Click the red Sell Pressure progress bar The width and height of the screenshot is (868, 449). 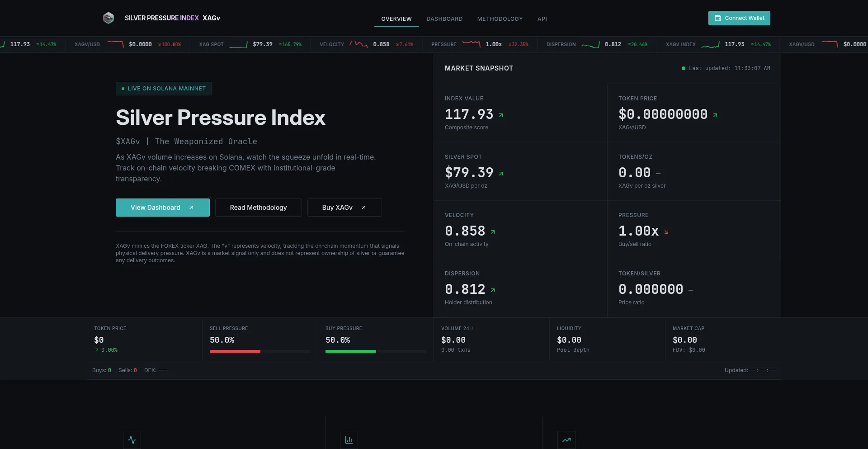point(235,351)
